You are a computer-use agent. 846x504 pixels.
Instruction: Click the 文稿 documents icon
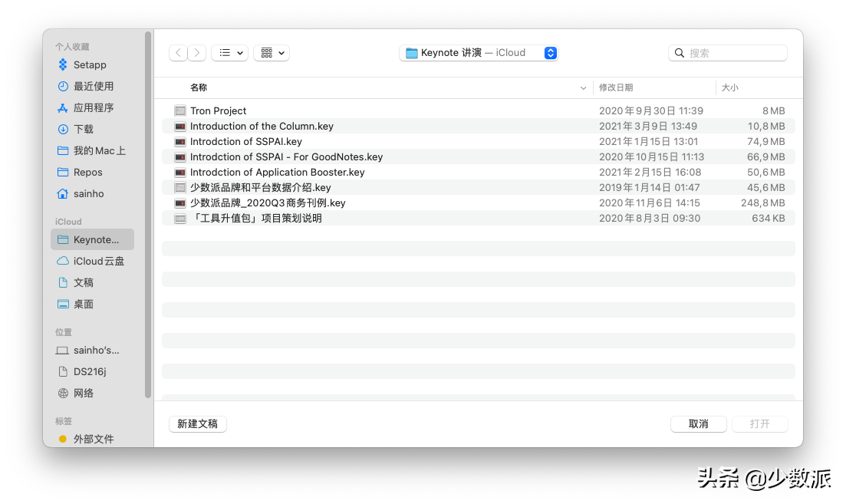63,283
